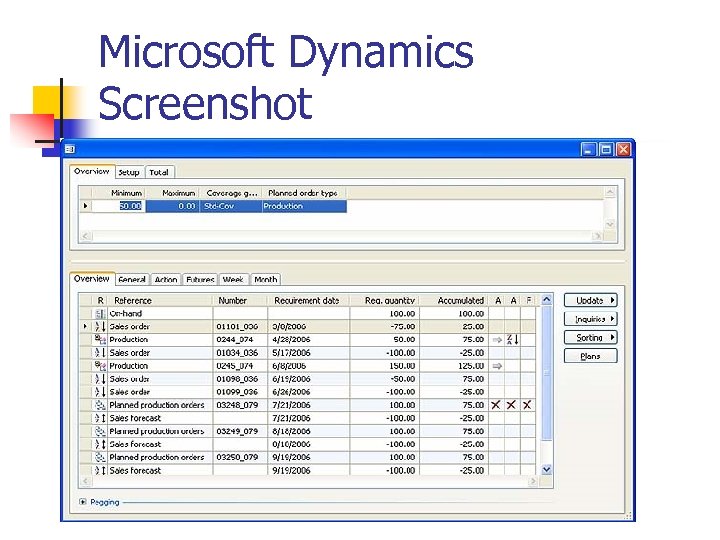Switch to the upper Setup tab
This screenshot has height=540, width=720.
click(129, 172)
